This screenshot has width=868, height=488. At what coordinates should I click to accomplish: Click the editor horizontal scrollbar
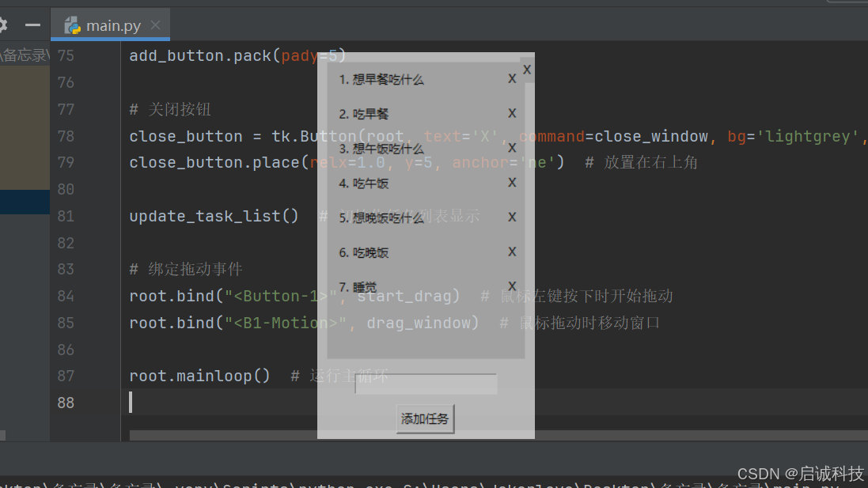498,436
